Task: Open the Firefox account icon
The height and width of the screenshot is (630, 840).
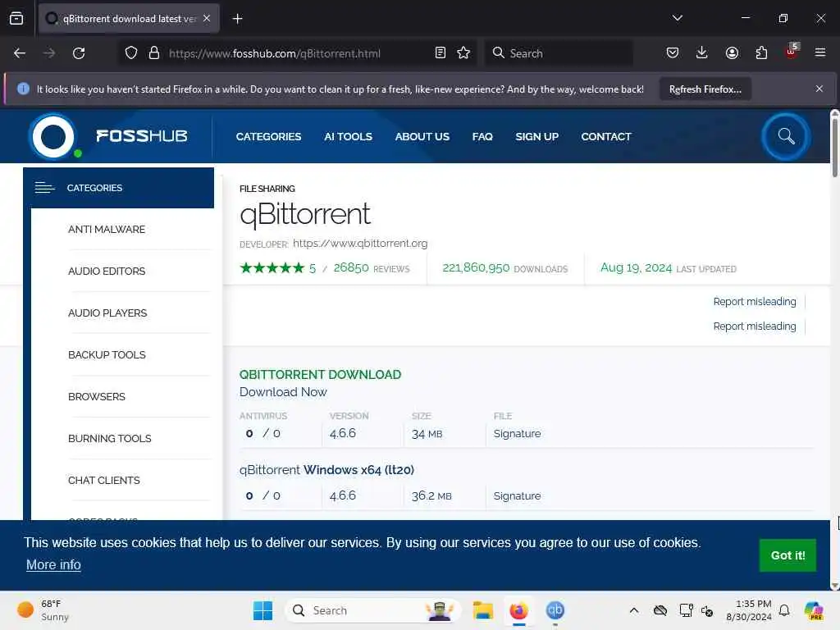Action: pos(732,53)
